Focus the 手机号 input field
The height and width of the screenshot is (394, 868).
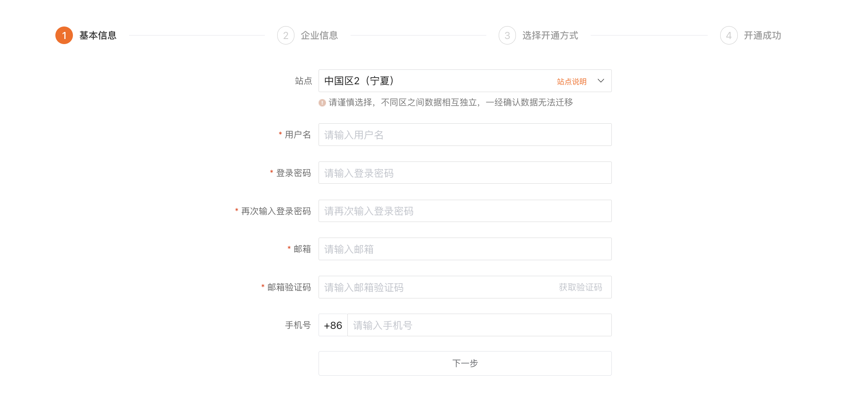480,325
